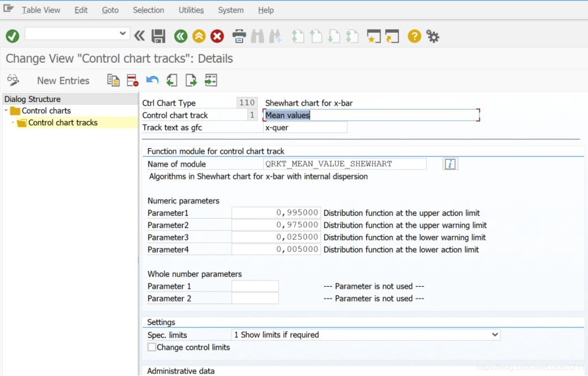The width and height of the screenshot is (588, 376).
Task: Click the Undo Change blue arrow icon
Action: pyautogui.click(x=153, y=81)
